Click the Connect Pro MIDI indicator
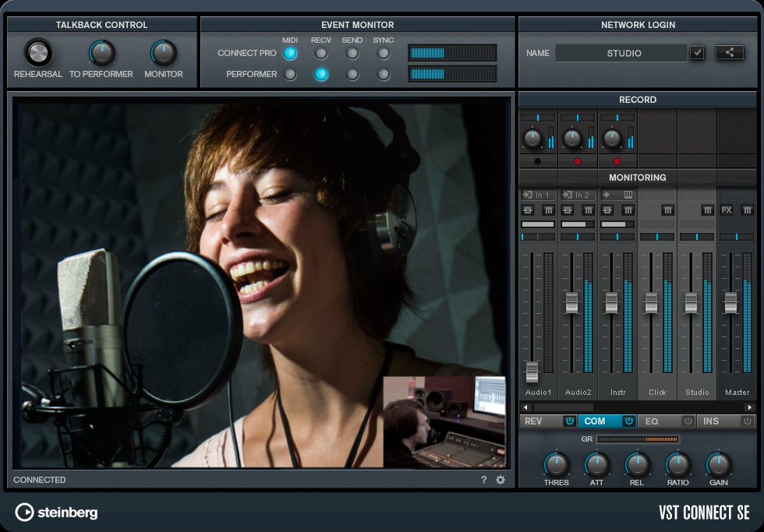Viewport: 764px width, 532px height. pyautogui.click(x=290, y=53)
